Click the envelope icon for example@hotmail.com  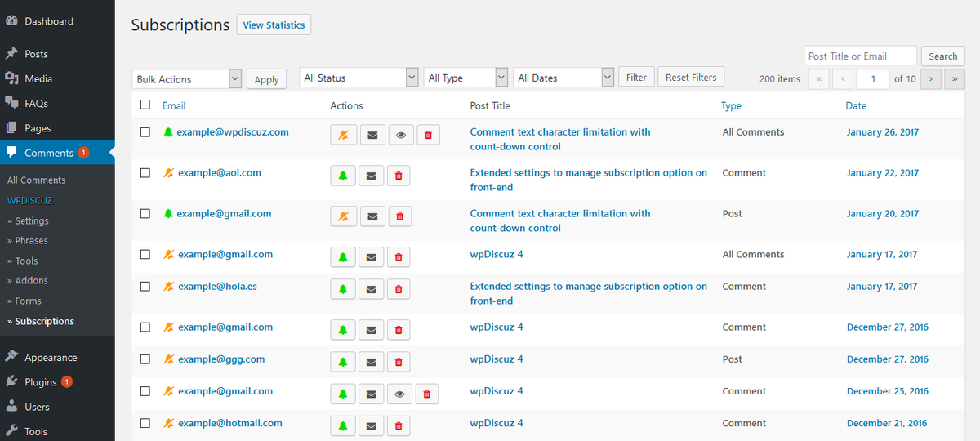pyautogui.click(x=371, y=425)
